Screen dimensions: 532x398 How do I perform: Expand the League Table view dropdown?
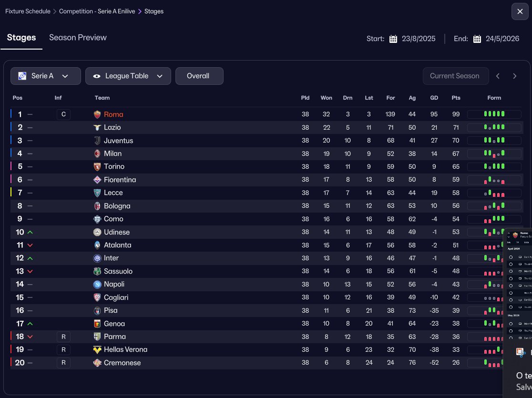(128, 76)
